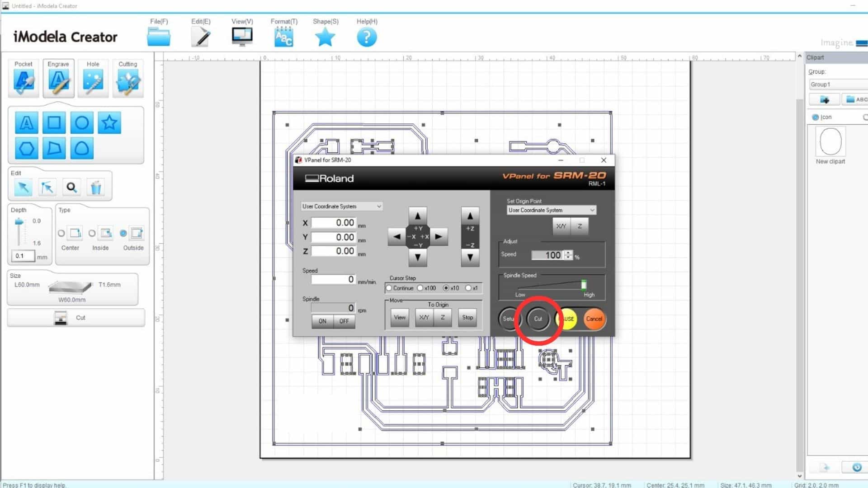The width and height of the screenshot is (868, 488).
Task: Click the ABC folder clipart button
Action: click(856, 99)
